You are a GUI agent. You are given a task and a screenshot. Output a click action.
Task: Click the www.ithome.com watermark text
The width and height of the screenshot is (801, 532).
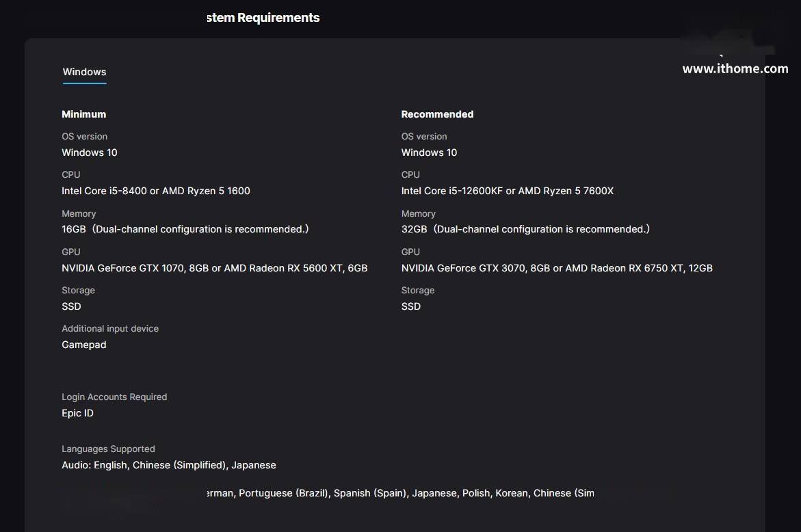point(735,69)
